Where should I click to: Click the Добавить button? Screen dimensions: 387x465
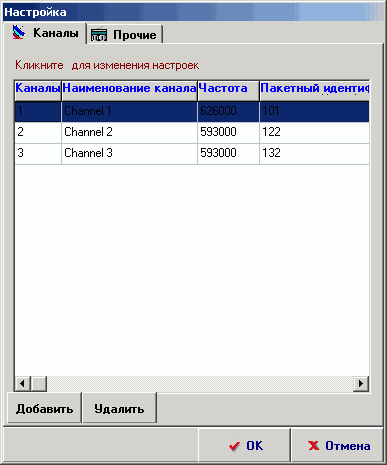coord(44,408)
